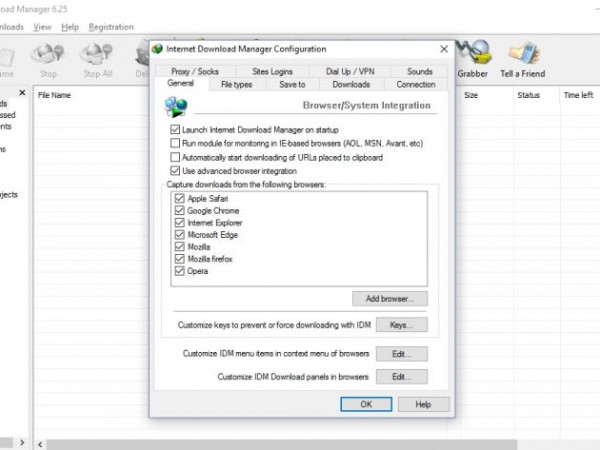This screenshot has height=450, width=600.
Task: Click the Stop All toolbar icon
Action: [98, 60]
